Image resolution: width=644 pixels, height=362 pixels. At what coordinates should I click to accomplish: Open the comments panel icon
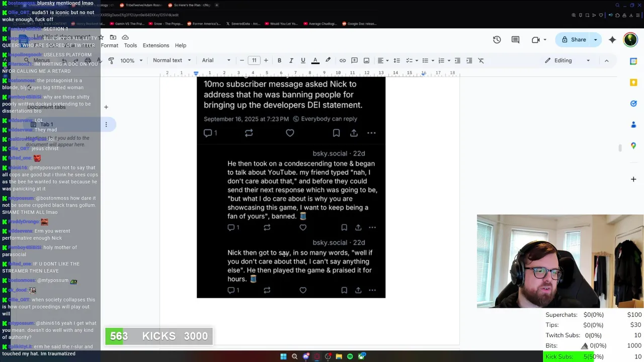point(515,40)
